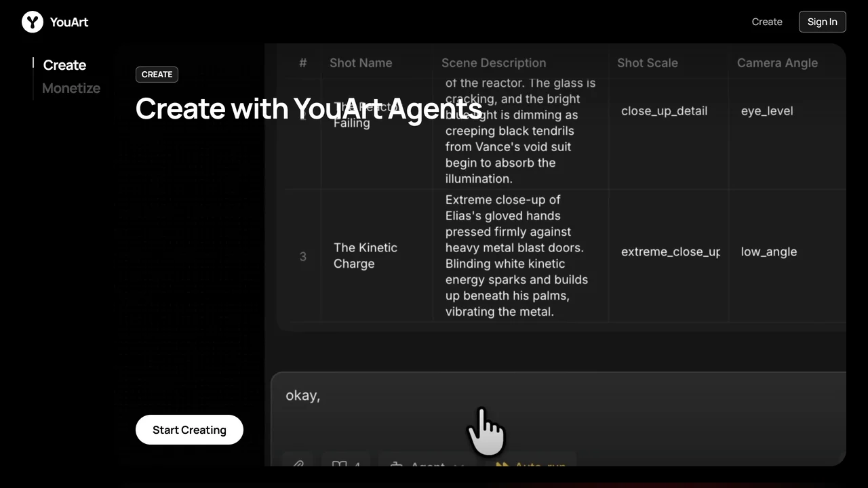The image size is (868, 488).
Task: Click the low_angle camera angle cell
Action: (769, 252)
